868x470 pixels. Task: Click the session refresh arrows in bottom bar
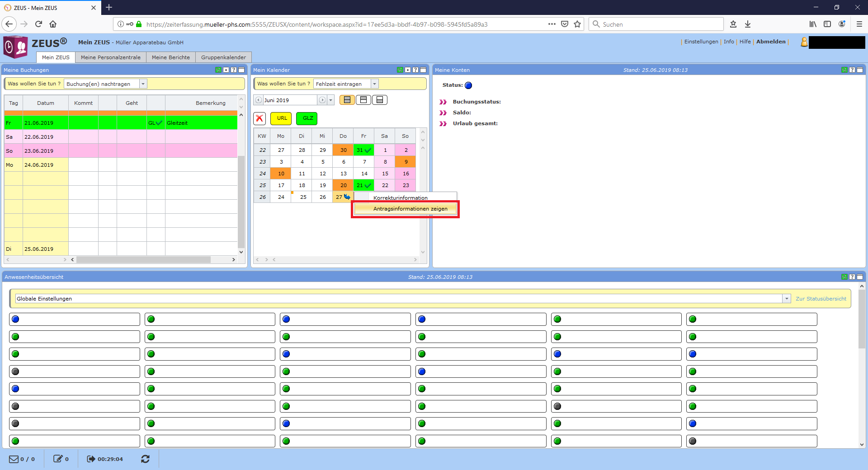[145, 459]
